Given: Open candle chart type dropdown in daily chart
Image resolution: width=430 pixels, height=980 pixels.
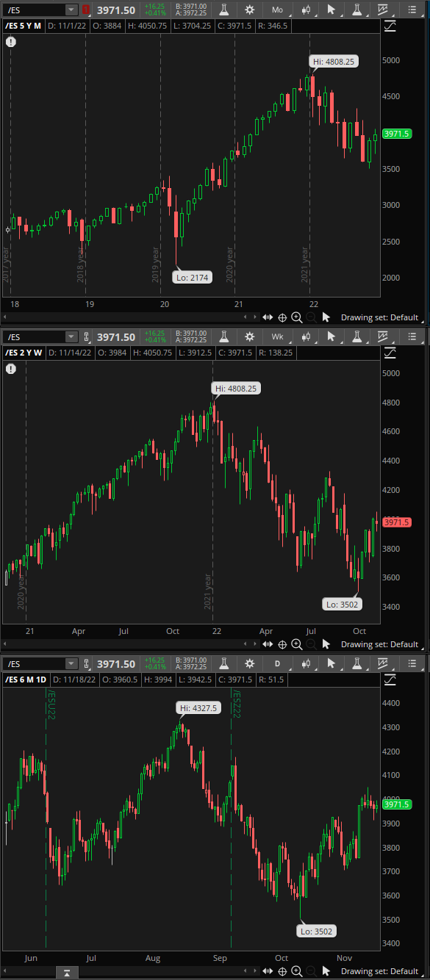Looking at the screenshot, I should coord(307,663).
